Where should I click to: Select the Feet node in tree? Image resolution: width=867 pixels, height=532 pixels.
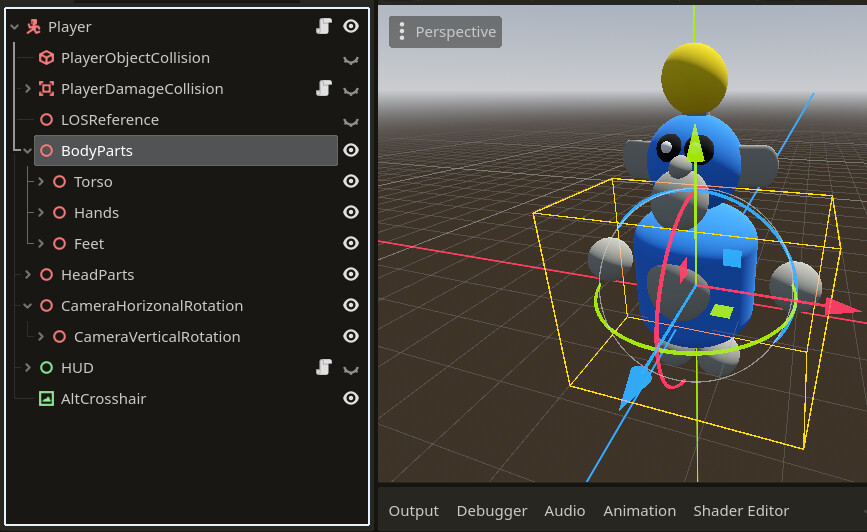88,244
